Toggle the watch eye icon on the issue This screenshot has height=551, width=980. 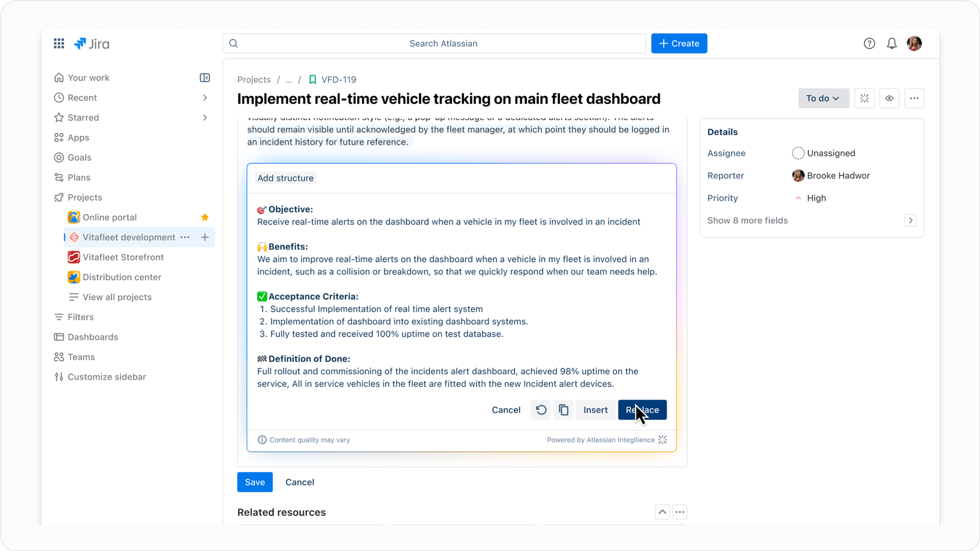(x=889, y=99)
